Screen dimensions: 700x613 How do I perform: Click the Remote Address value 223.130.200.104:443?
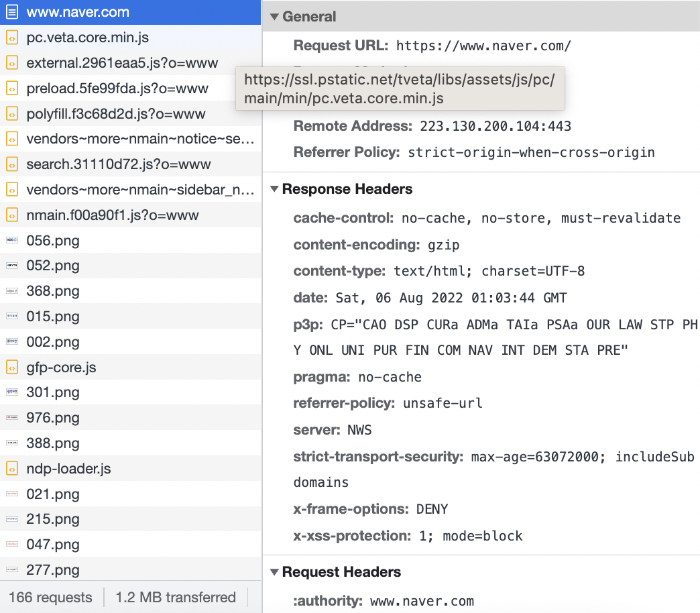pyautogui.click(x=495, y=126)
